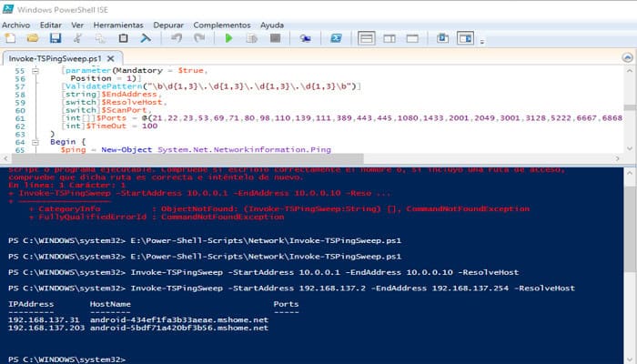
Task: Click the ValidatePattern attribute on line 57
Action: [x=104, y=86]
